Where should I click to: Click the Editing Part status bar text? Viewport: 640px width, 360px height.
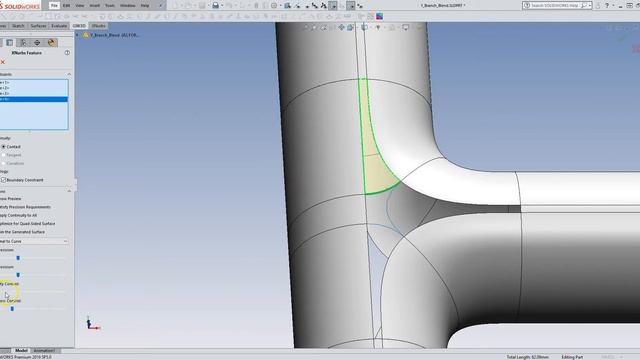tap(572, 357)
